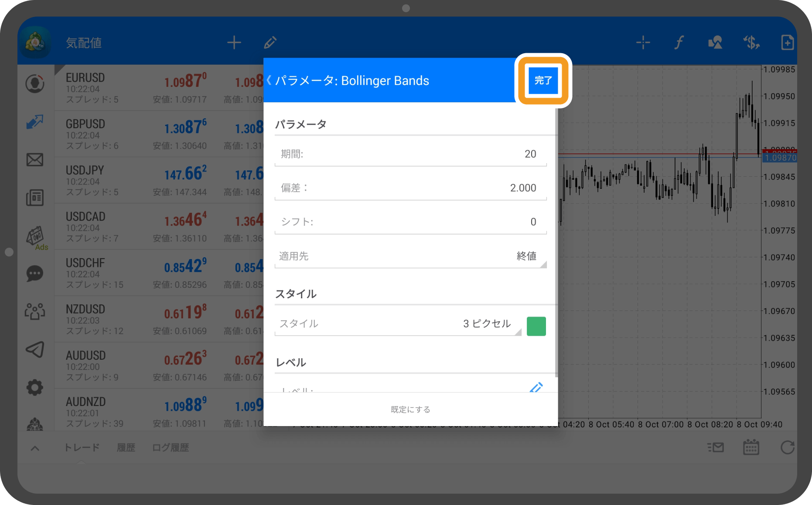Image resolution: width=812 pixels, height=505 pixels.
Task: Select the NZDUSD quote row
Action: tap(159, 319)
